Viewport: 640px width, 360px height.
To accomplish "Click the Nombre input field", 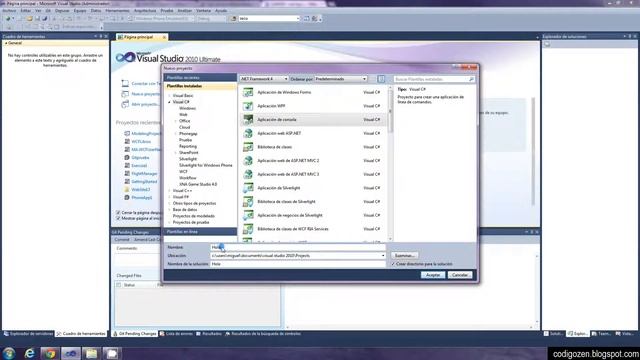I will (298, 247).
